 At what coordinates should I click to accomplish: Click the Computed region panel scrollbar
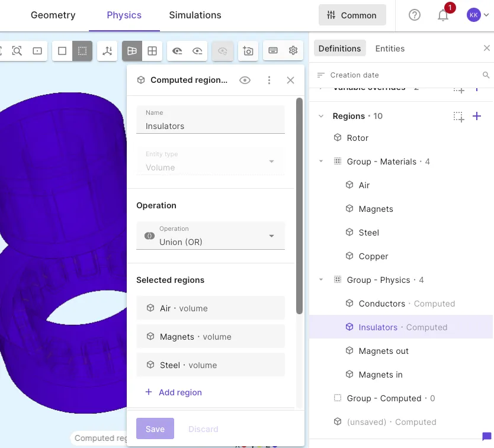(299, 206)
